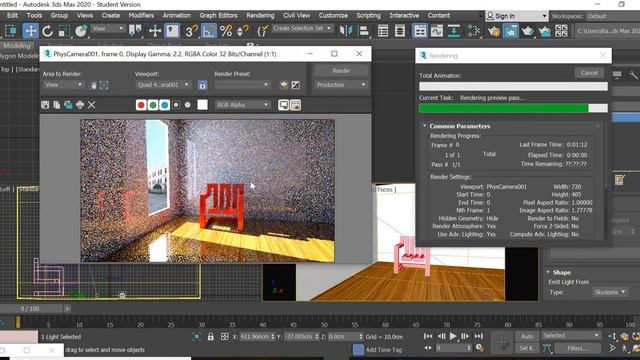Viewport: 640px width, 360px height.
Task: Go to the end frame
Action: pos(479,336)
